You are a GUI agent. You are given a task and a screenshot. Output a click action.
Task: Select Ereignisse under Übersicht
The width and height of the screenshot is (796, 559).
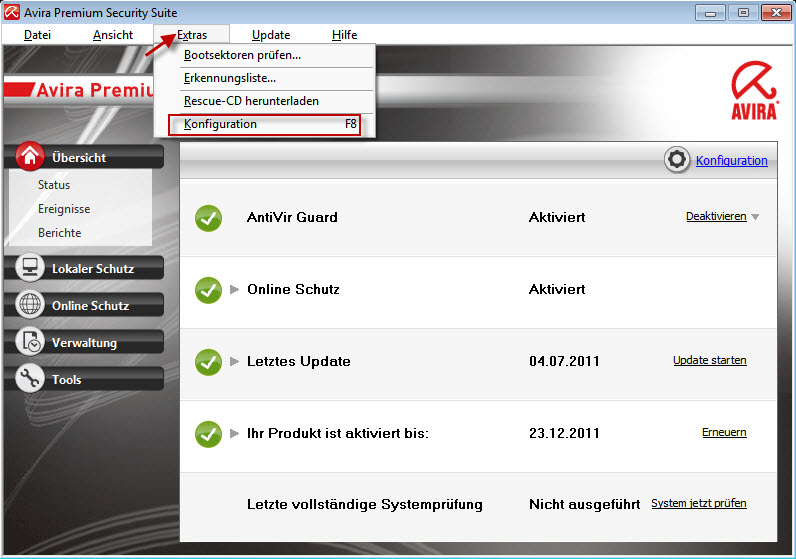click(64, 209)
